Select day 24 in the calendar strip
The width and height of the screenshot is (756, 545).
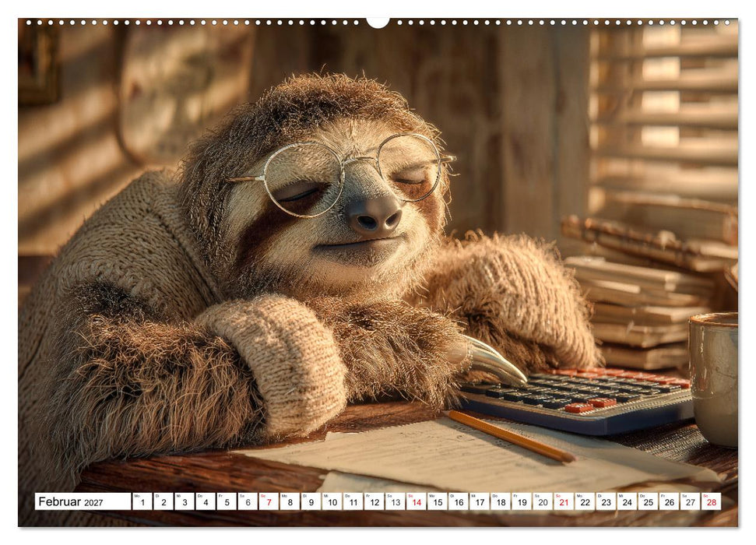[x=627, y=501]
